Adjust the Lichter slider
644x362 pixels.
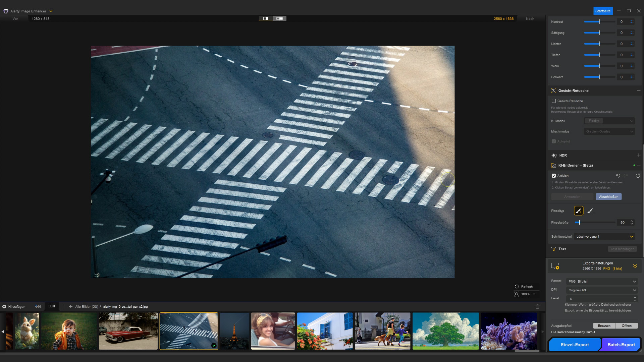tap(599, 44)
